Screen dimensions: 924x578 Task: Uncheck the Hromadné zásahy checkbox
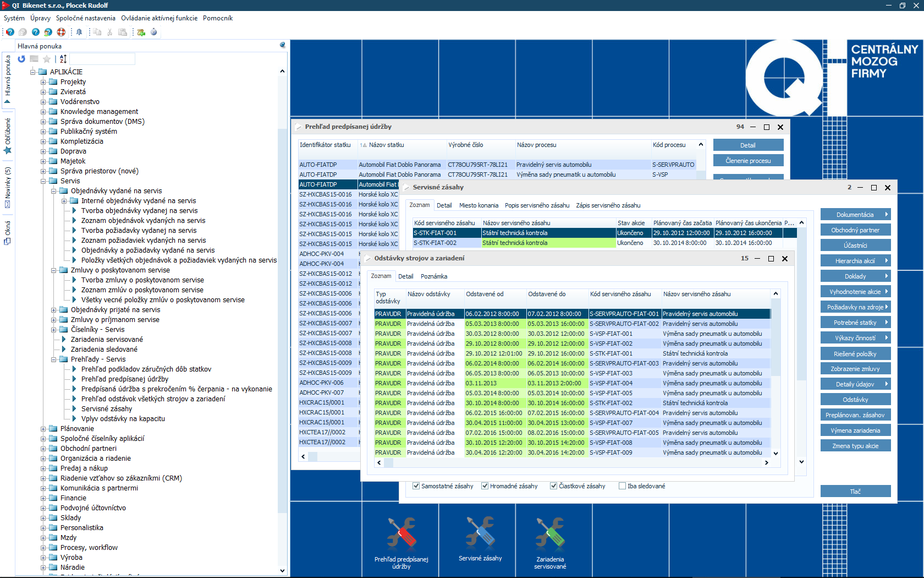485,486
